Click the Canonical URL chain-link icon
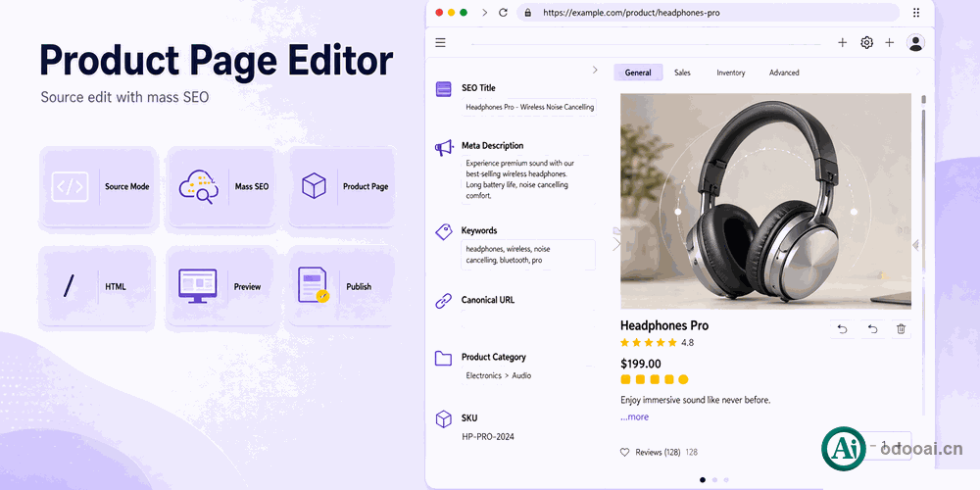The image size is (980, 490). click(x=443, y=301)
